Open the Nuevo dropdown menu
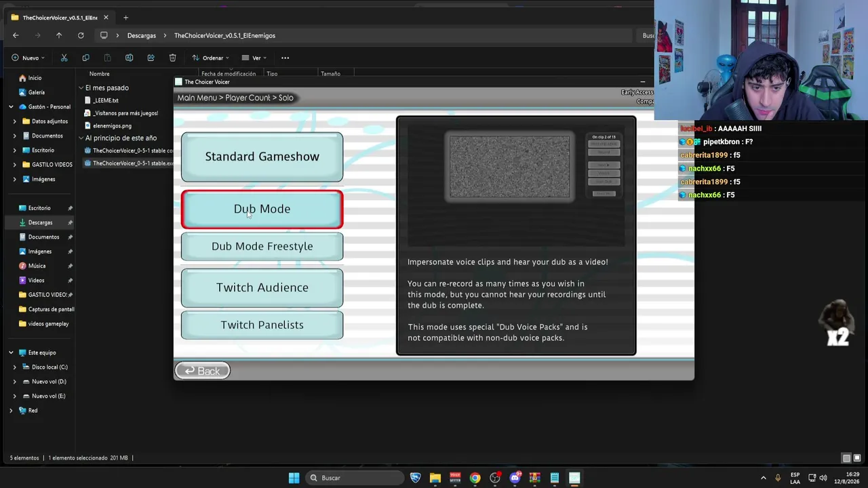 (28, 58)
